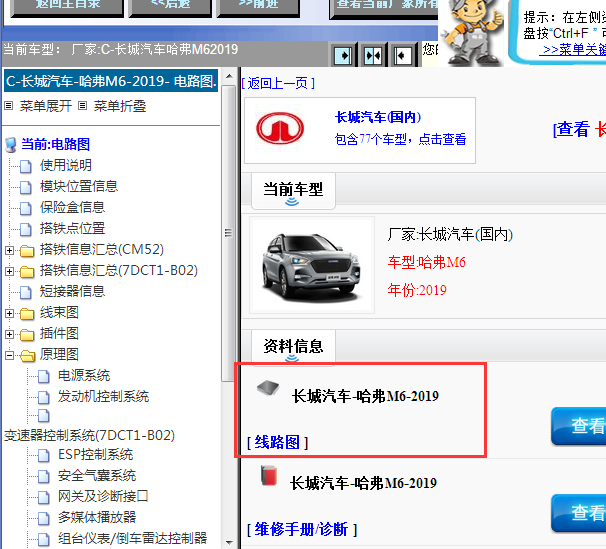Click the page icon next to 短接器信息
The image size is (606, 549).
(x=26, y=292)
